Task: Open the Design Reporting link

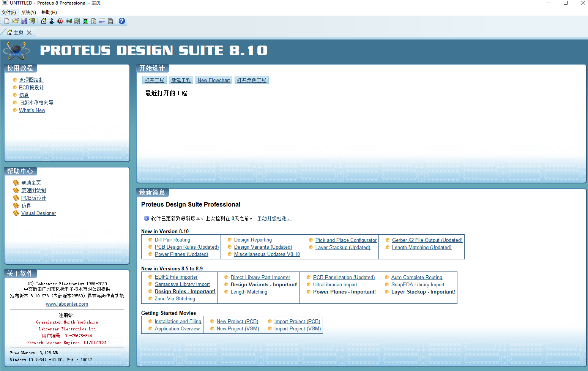Action: pyautogui.click(x=253, y=240)
